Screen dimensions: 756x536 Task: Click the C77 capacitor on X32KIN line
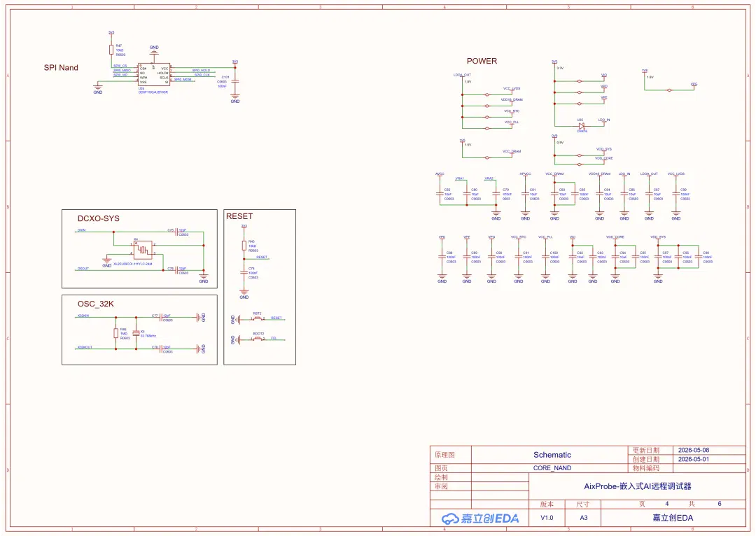pos(162,317)
